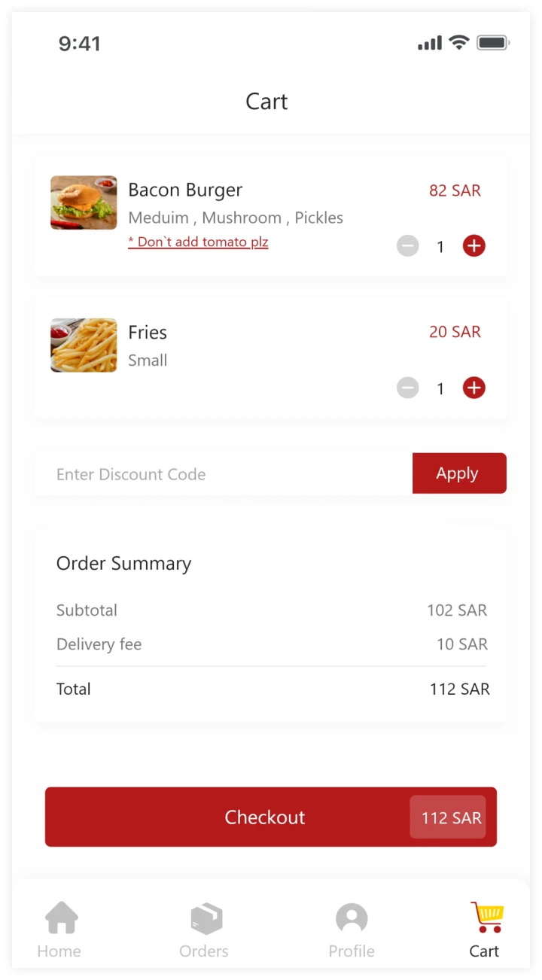This screenshot has height=980, width=542.
Task: Edit the "Don't add tomato plz" note
Action: (198, 242)
